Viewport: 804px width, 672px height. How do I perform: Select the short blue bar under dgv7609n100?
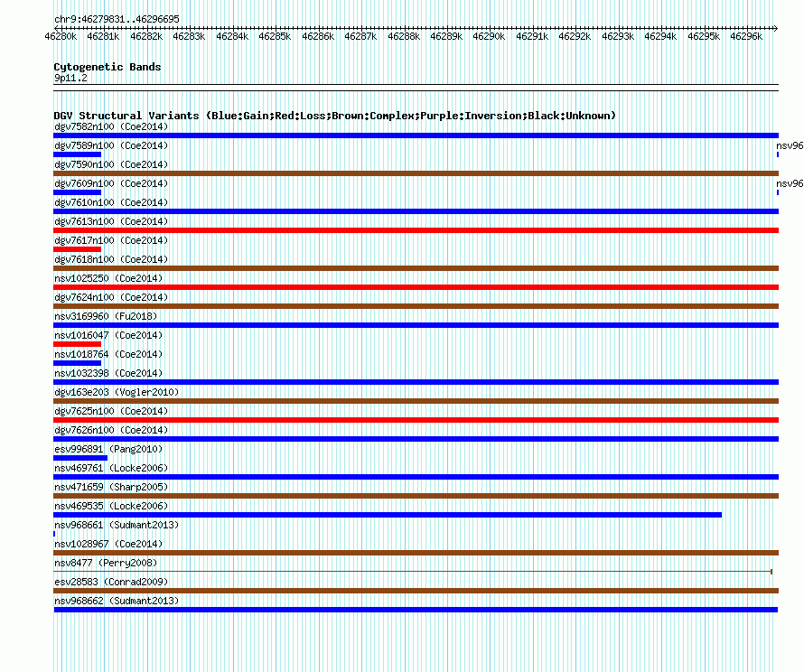click(x=78, y=192)
